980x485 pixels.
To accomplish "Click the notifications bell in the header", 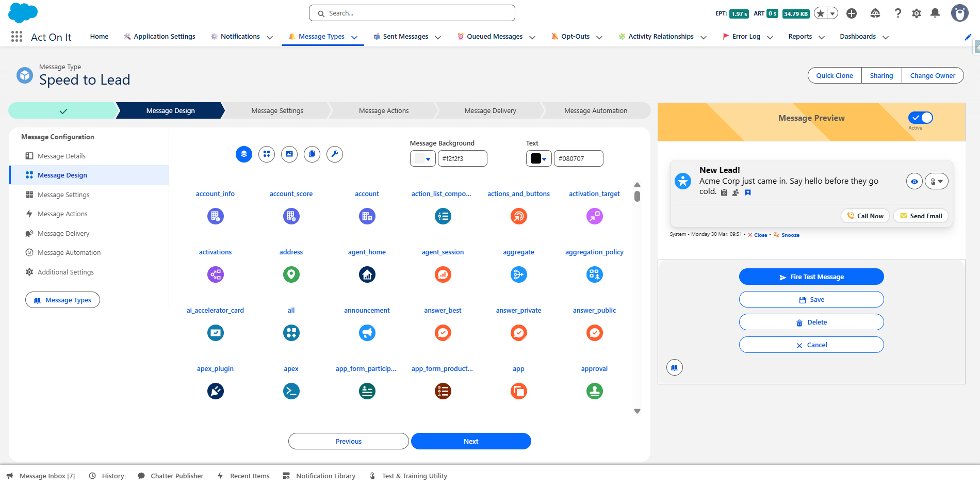I will pos(935,13).
